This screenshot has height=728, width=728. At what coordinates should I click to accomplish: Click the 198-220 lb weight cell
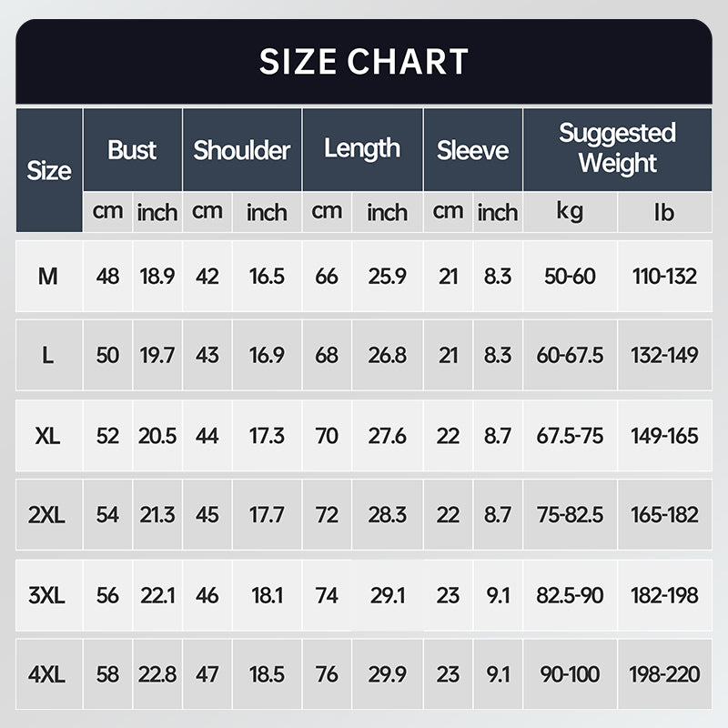[664, 674]
